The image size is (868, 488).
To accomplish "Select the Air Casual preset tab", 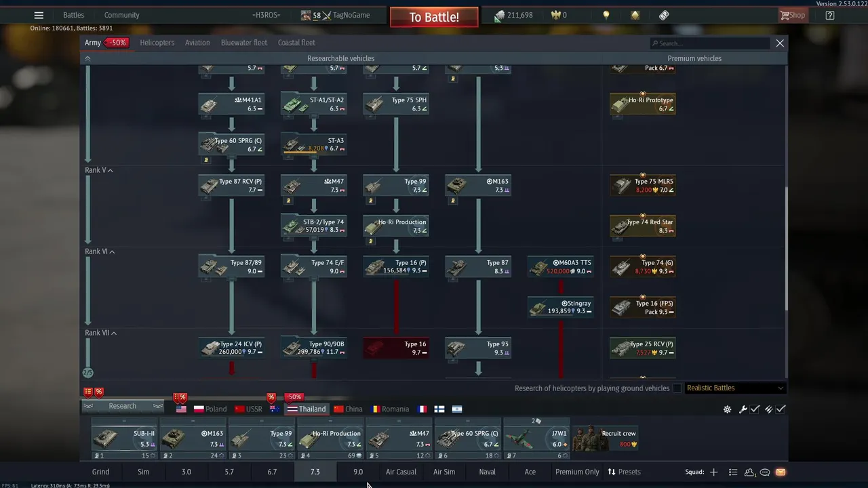I will [401, 472].
